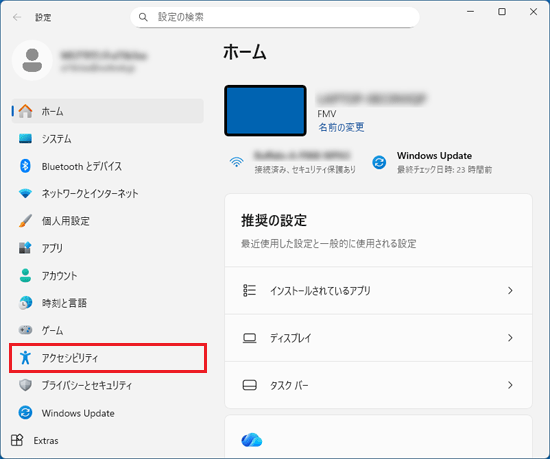Select ホーム in the sidebar

tap(108, 111)
